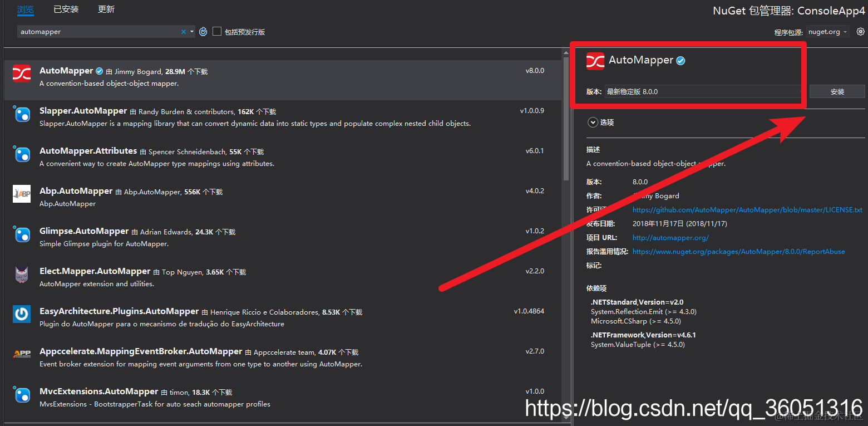868x426 pixels.
Task: Click v2.2.0 version of Elect.Mapper.AutoMapper
Action: tap(535, 271)
